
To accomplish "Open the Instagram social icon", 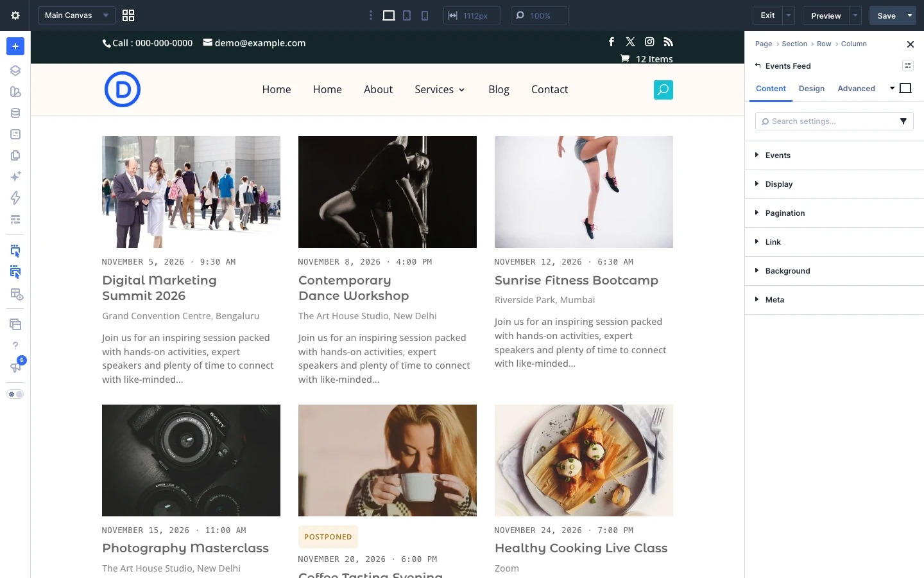I will (x=649, y=42).
